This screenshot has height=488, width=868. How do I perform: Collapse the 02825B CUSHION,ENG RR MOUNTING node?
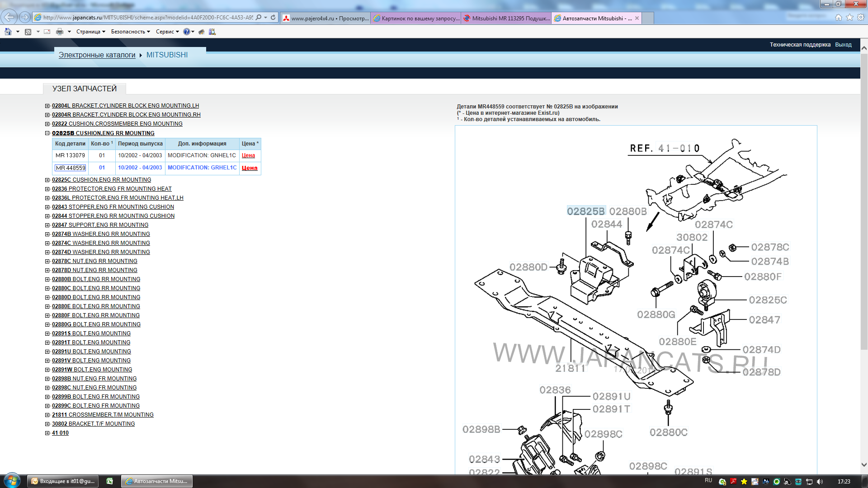coord(47,133)
